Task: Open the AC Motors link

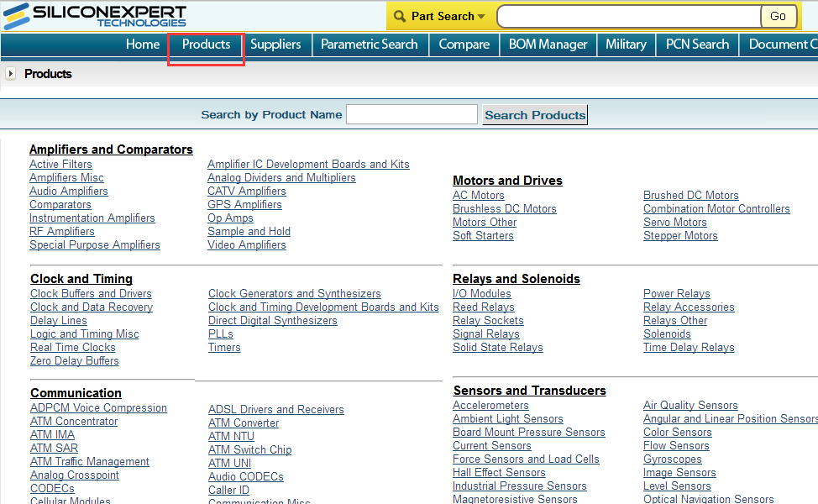Action: (x=479, y=195)
